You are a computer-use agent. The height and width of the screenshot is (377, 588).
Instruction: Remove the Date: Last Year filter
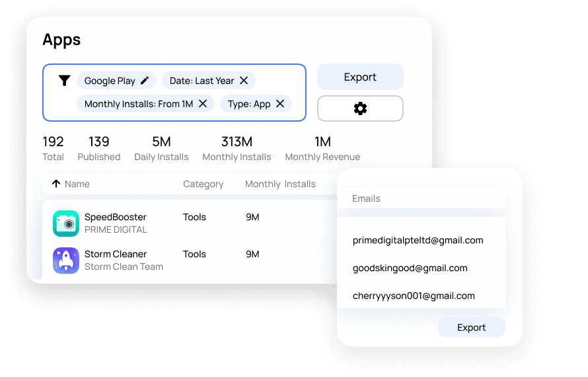click(244, 81)
